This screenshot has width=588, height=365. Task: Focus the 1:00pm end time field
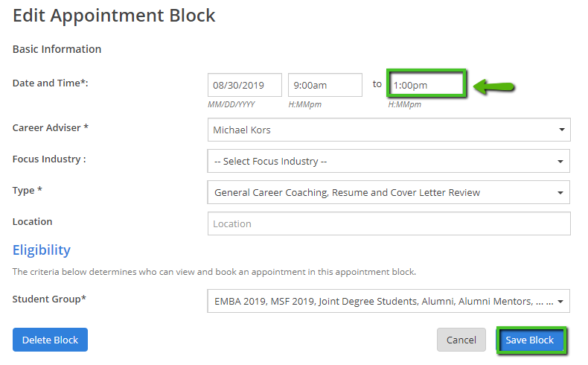426,85
